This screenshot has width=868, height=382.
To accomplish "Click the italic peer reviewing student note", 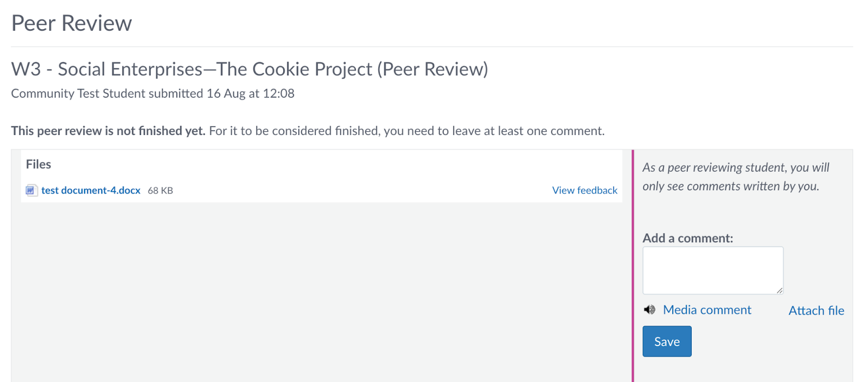I will [x=736, y=177].
